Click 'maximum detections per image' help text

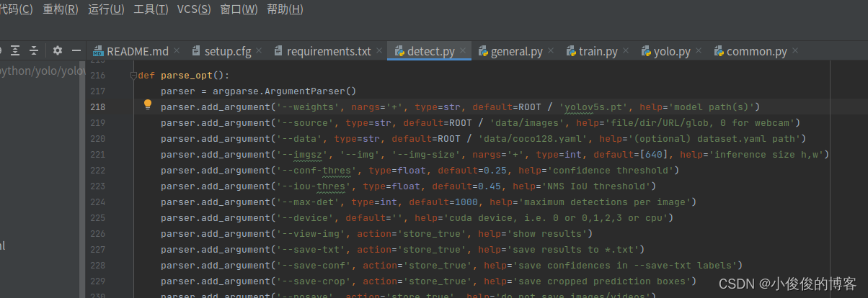pyautogui.click(x=606, y=202)
